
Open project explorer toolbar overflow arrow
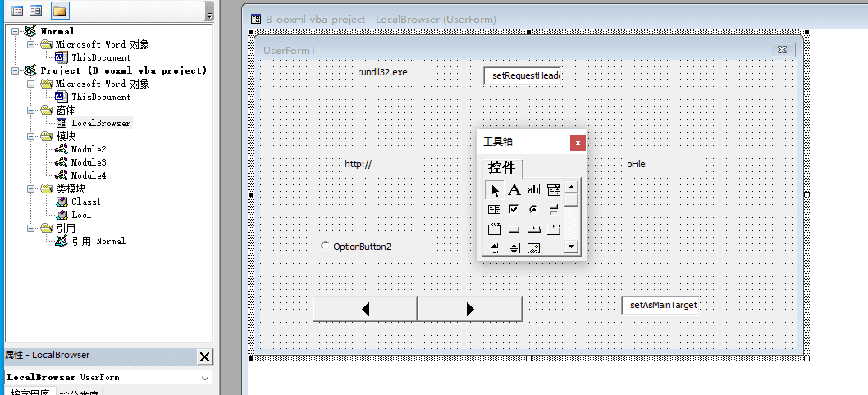[x=209, y=11]
